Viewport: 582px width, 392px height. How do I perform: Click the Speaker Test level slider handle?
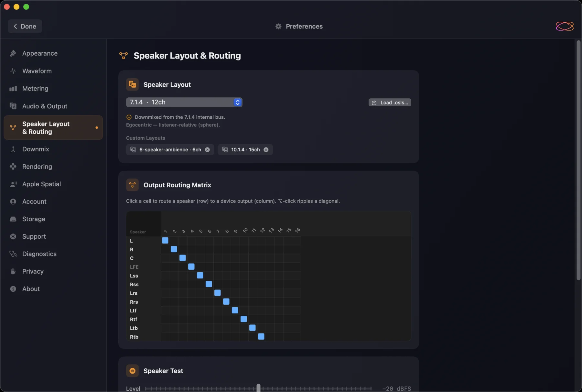point(258,388)
